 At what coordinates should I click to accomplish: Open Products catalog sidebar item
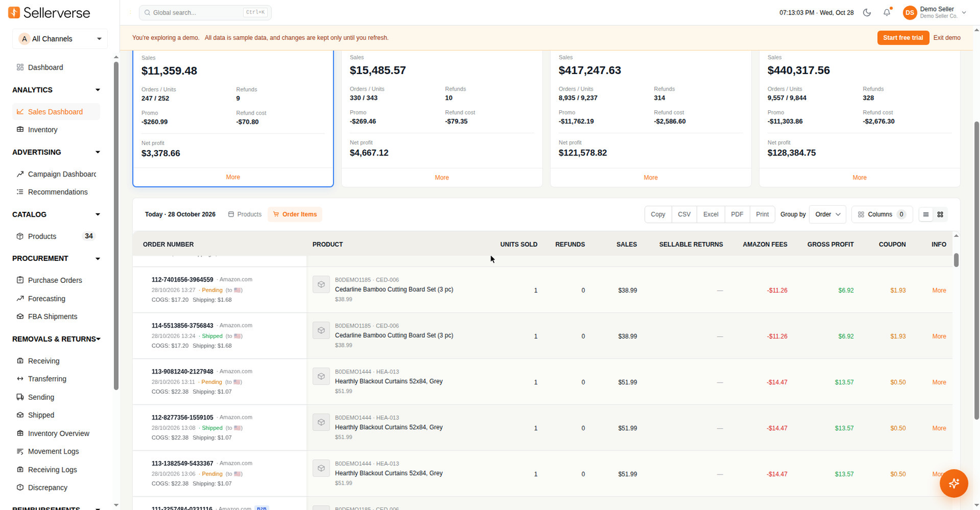(x=56, y=236)
